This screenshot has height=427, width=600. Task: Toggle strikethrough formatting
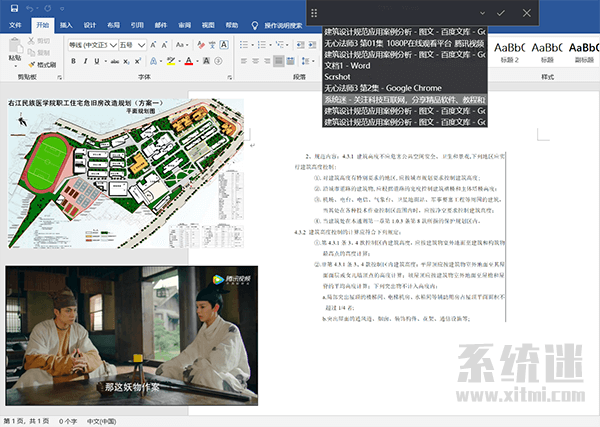pyautogui.click(x=115, y=61)
